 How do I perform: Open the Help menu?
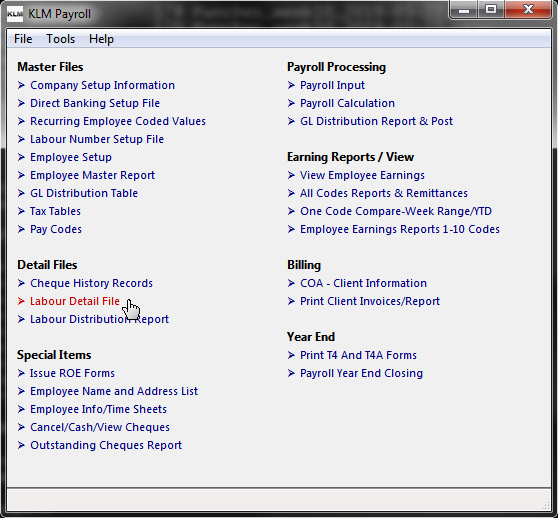pyautogui.click(x=101, y=39)
